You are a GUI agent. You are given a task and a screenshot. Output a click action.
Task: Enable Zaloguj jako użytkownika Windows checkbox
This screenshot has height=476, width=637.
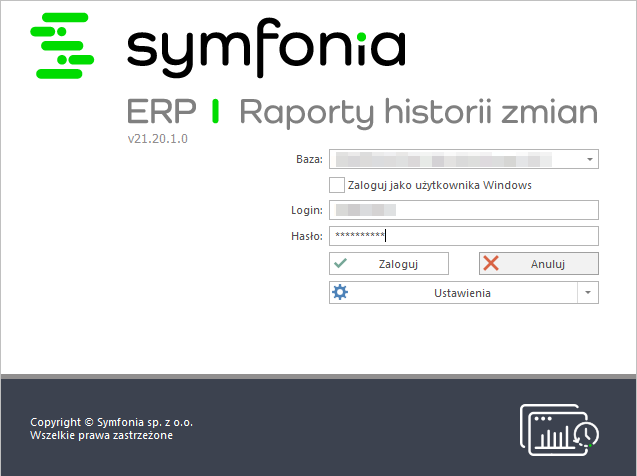coord(337,185)
